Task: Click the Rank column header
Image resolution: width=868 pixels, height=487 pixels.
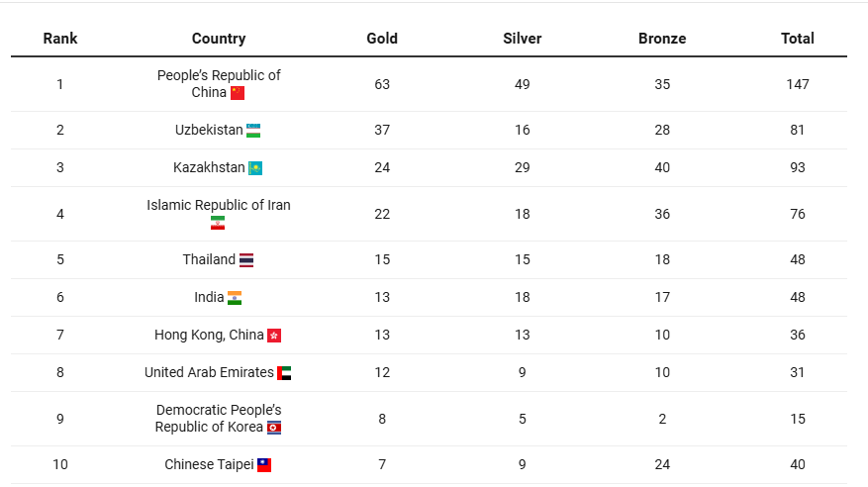Action: pyautogui.click(x=60, y=39)
